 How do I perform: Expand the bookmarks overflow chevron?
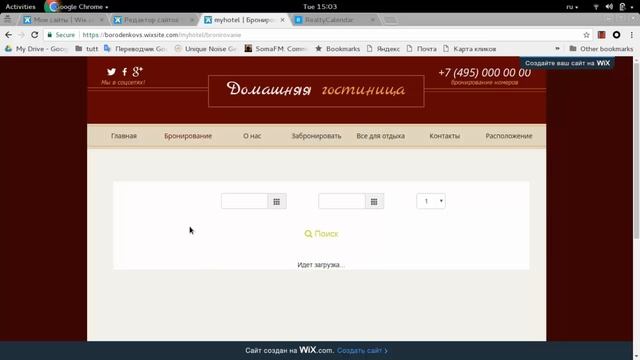coord(557,49)
